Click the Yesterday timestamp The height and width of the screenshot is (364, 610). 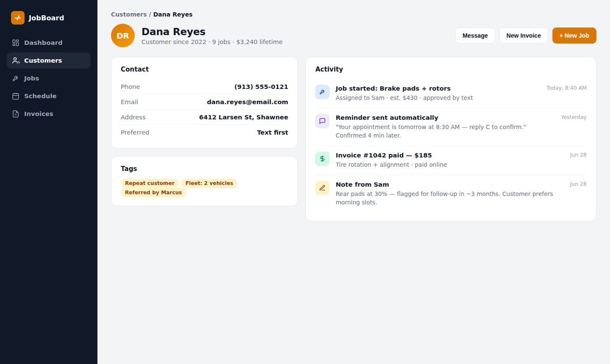574,117
